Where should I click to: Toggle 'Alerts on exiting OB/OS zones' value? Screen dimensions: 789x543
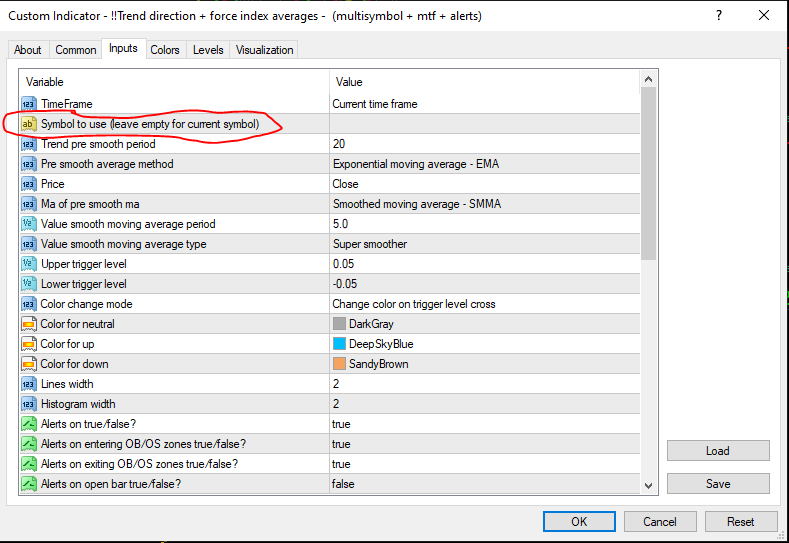point(342,464)
